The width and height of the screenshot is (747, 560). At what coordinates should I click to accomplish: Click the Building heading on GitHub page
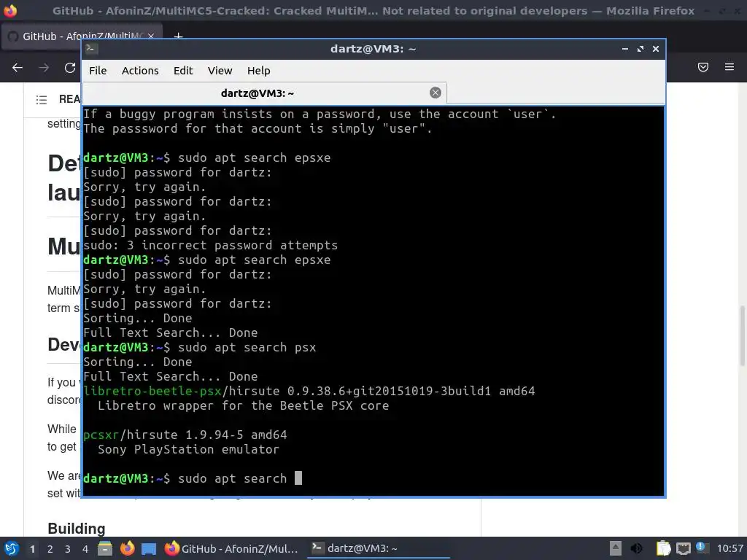coord(76,529)
